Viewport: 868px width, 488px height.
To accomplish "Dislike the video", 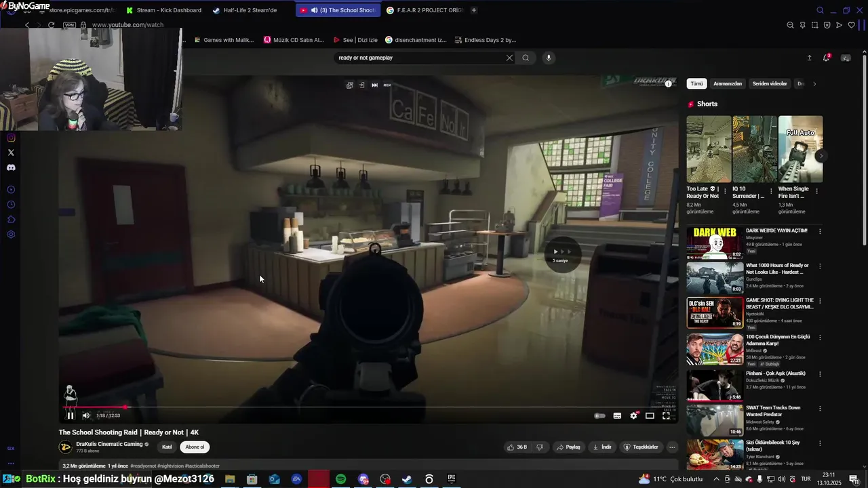I will point(540,447).
